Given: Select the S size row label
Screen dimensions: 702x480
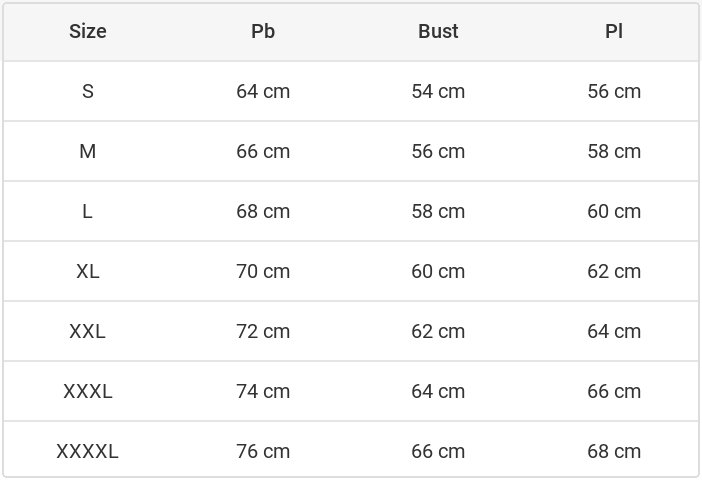Looking at the screenshot, I should pos(88,91).
